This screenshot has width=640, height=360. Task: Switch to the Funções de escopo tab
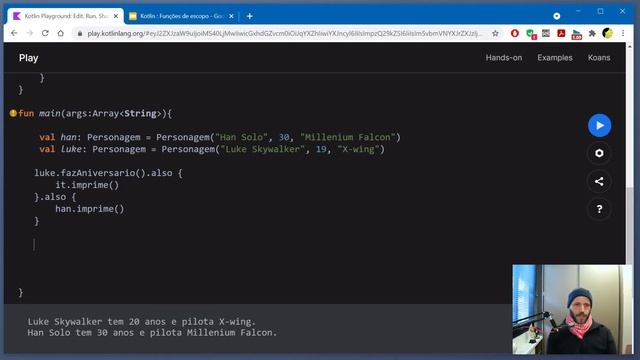pyautogui.click(x=182, y=16)
